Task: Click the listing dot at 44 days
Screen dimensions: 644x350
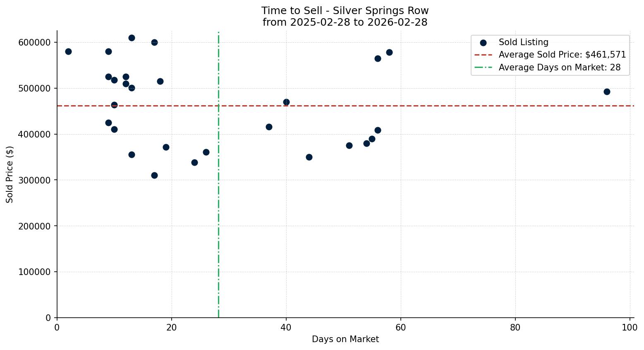Action: pyautogui.click(x=309, y=157)
